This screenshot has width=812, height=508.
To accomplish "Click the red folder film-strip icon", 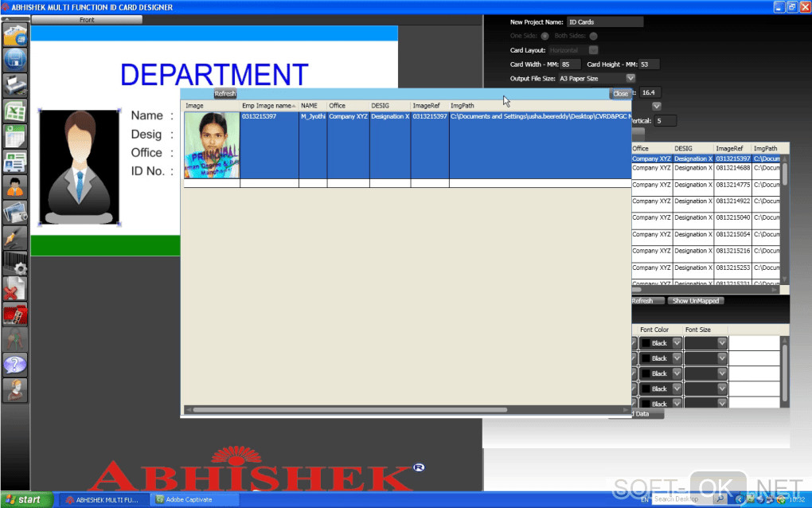I will (15, 315).
